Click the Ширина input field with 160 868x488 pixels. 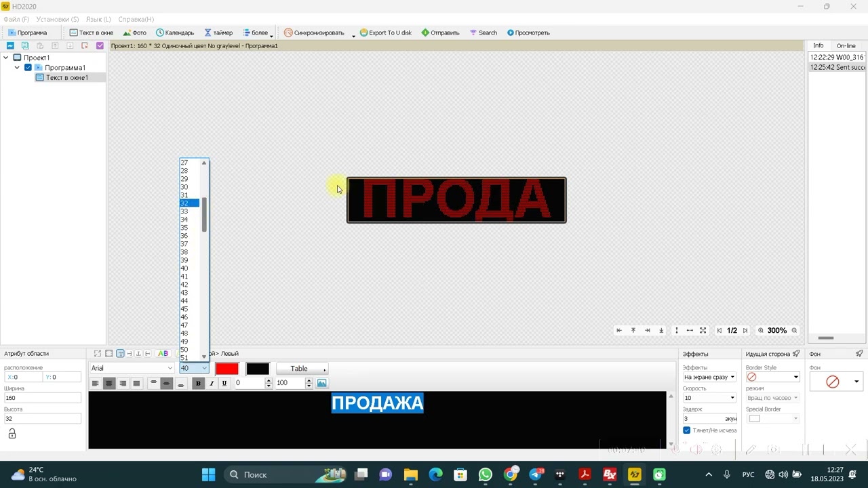pos(43,398)
